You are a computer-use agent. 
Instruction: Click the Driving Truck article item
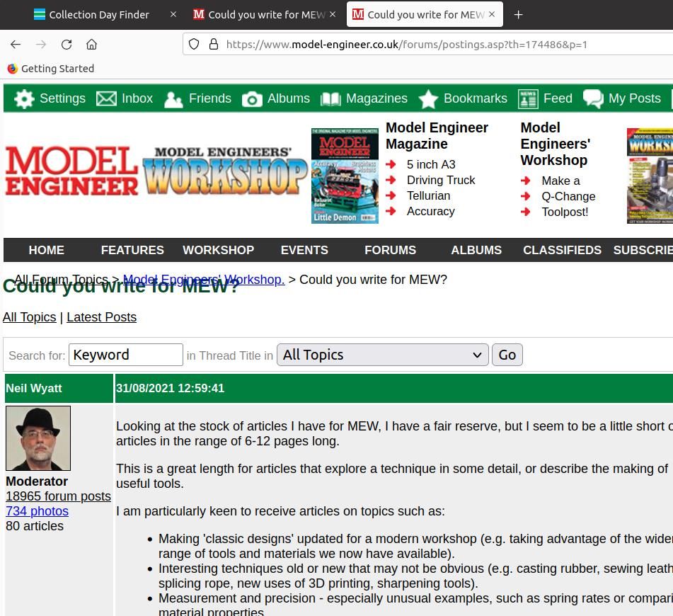point(441,180)
